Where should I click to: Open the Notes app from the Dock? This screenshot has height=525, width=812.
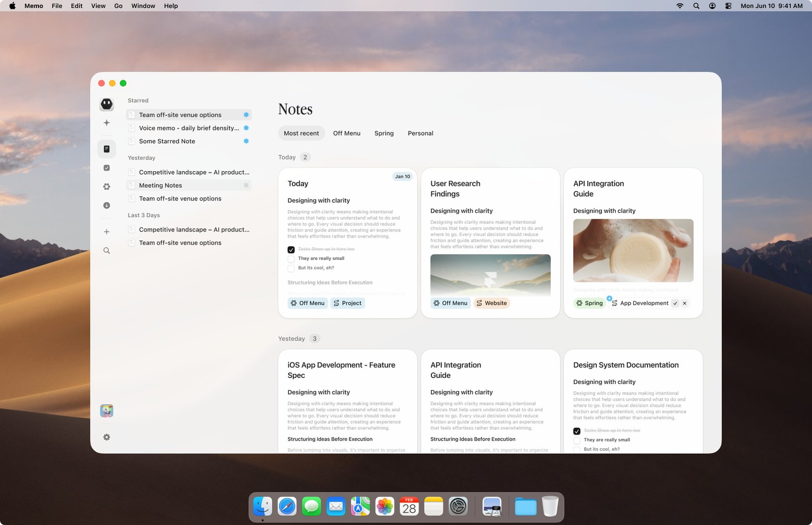(x=433, y=506)
